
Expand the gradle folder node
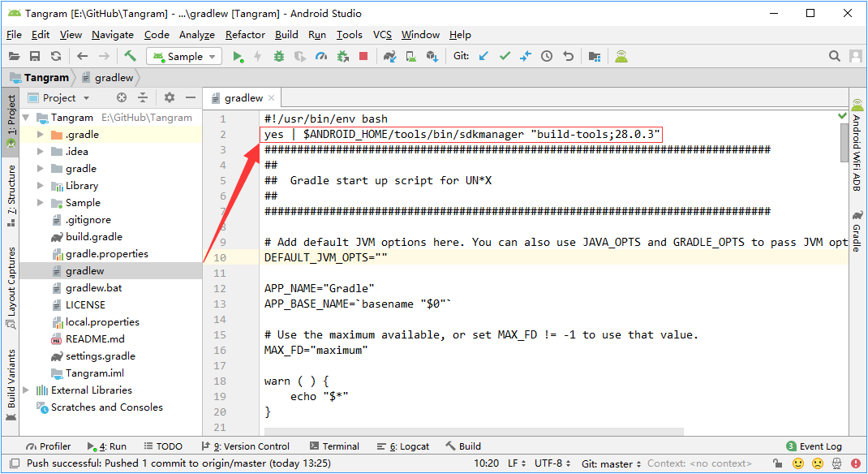(x=40, y=168)
